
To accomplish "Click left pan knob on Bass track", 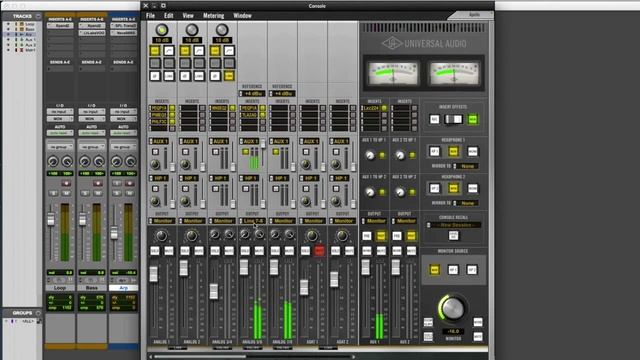I will click(x=84, y=162).
